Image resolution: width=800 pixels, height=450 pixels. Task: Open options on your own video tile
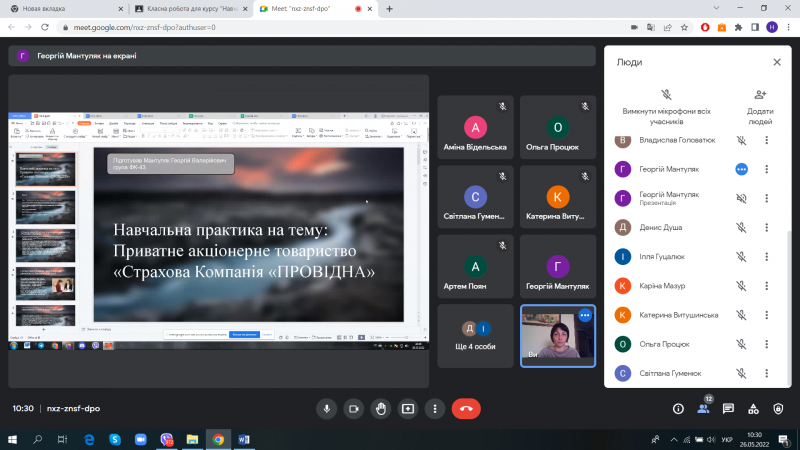(585, 316)
